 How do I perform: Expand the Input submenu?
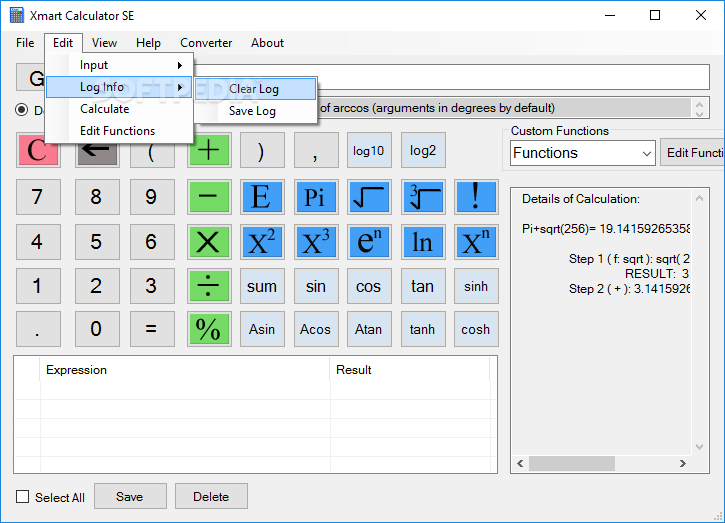pos(120,65)
